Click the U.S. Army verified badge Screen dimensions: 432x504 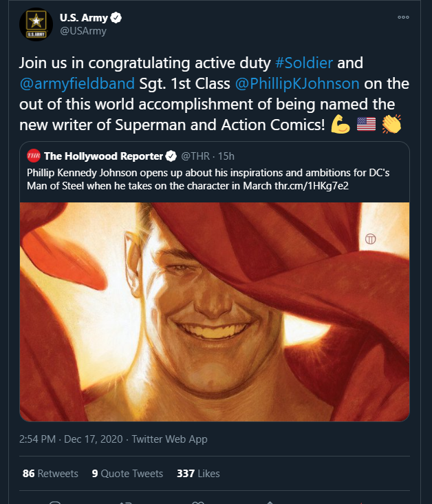[x=116, y=18]
